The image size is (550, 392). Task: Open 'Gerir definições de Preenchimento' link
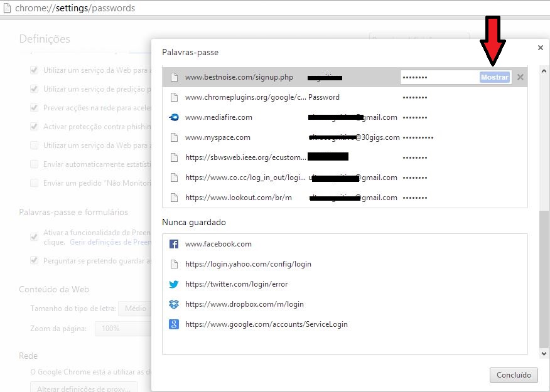(110, 242)
